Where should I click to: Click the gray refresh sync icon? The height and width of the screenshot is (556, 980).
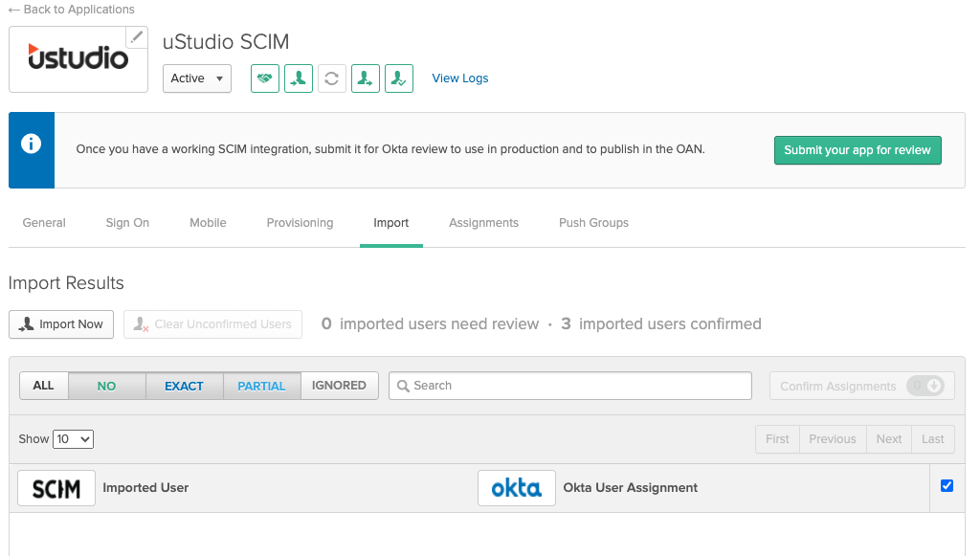click(x=332, y=78)
